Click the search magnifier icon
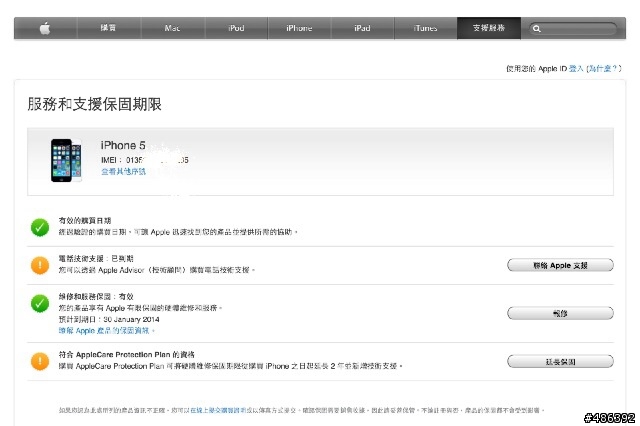 537,29
